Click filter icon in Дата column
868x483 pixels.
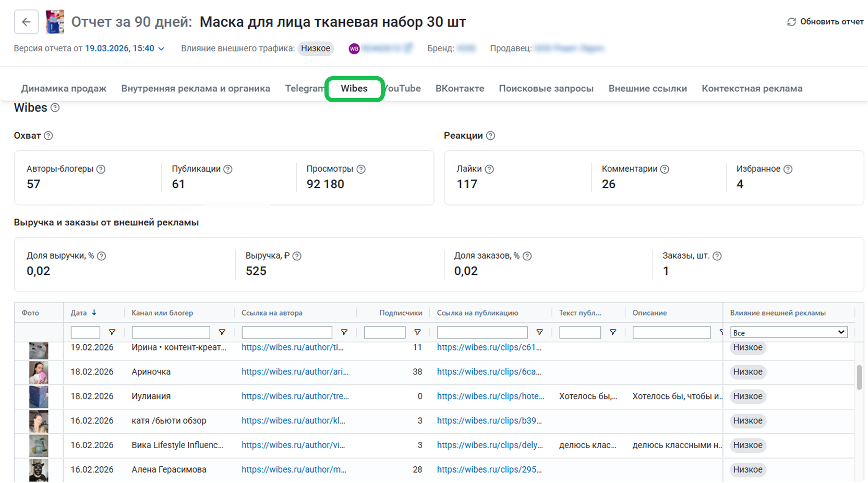tap(112, 332)
